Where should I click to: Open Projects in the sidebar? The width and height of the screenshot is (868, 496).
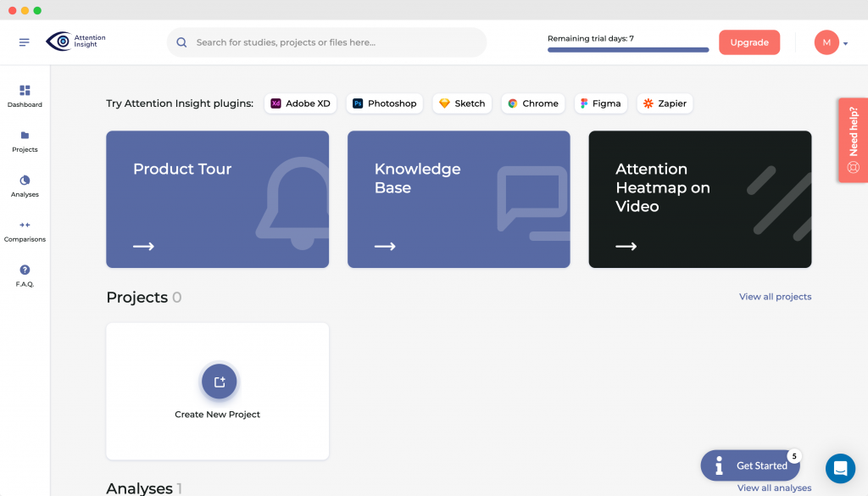(x=25, y=142)
